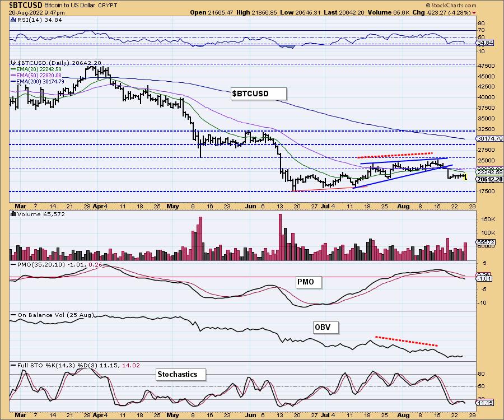Click the 30174.79 price tag on right axis

[489, 138]
